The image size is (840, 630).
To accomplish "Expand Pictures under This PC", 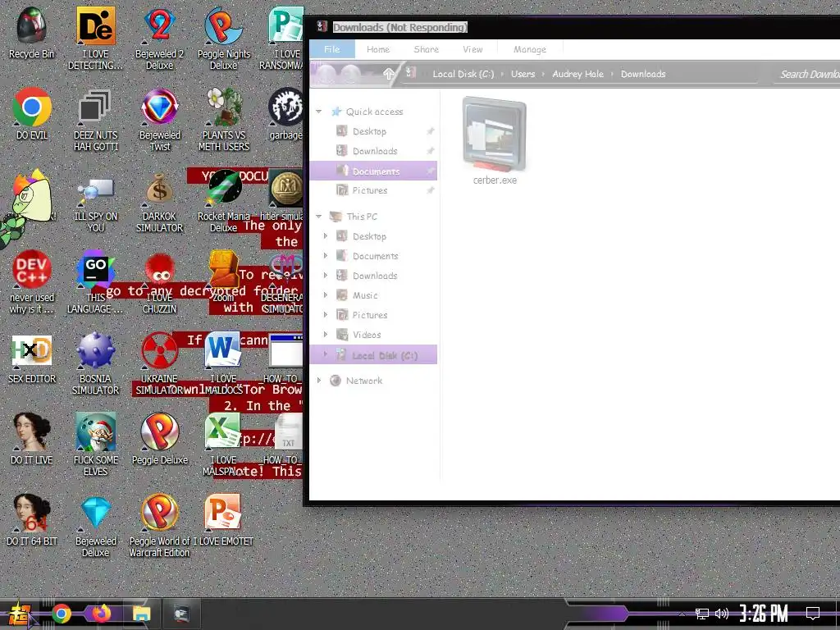I will [x=325, y=314].
